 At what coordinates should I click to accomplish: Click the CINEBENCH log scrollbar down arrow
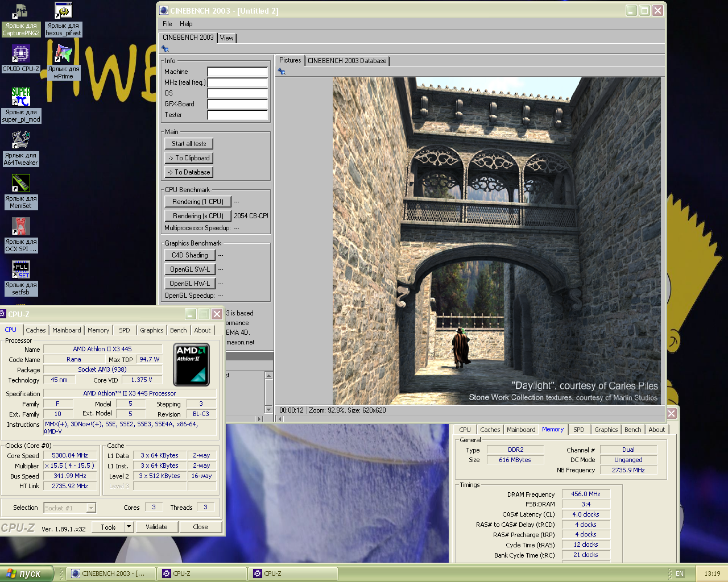point(269,409)
